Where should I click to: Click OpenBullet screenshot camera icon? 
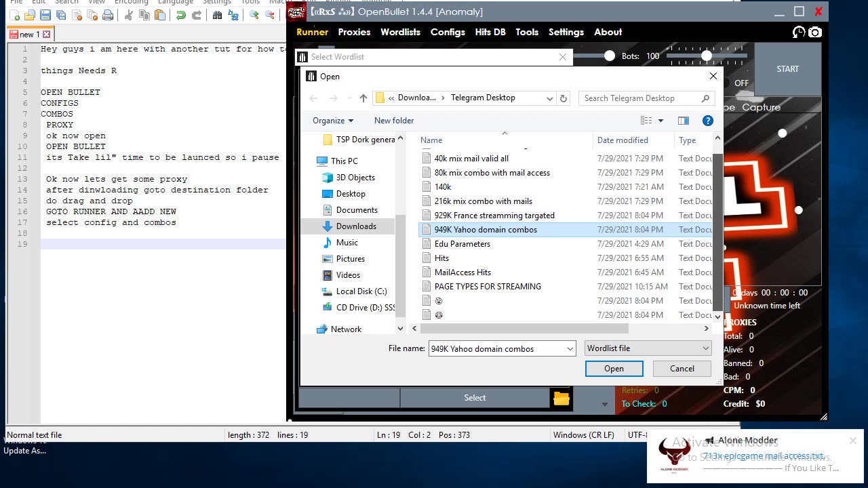tap(815, 32)
